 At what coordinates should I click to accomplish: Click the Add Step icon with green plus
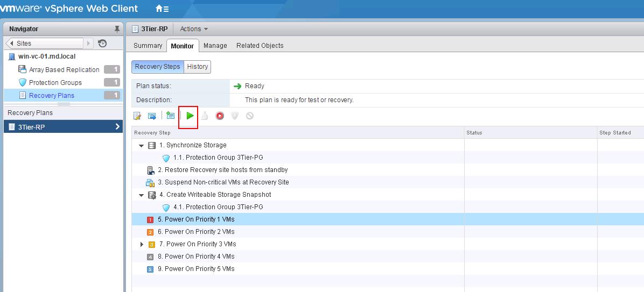[171, 116]
